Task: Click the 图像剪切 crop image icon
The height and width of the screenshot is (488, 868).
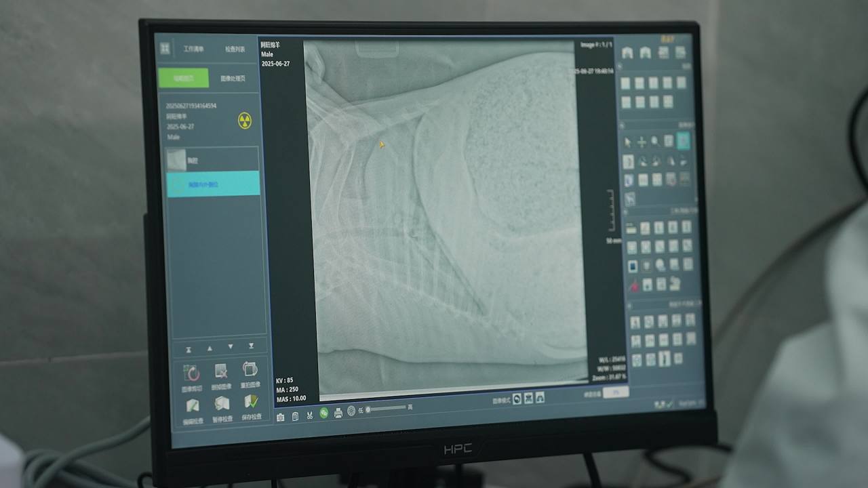Action: pyautogui.click(x=192, y=373)
